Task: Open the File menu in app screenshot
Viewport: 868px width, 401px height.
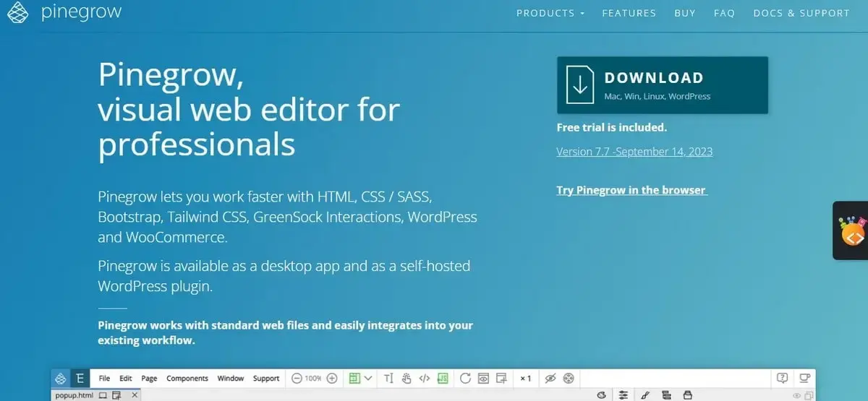Action: pos(104,379)
